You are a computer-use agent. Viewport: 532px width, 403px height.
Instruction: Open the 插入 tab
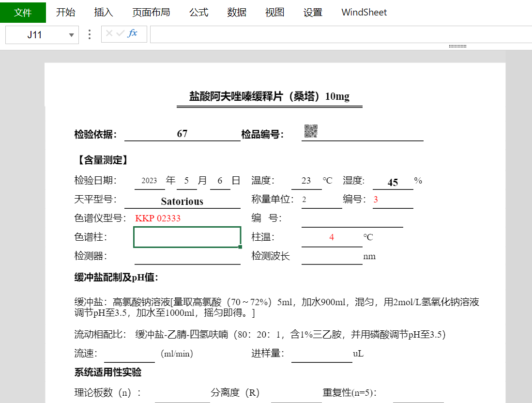click(x=103, y=13)
